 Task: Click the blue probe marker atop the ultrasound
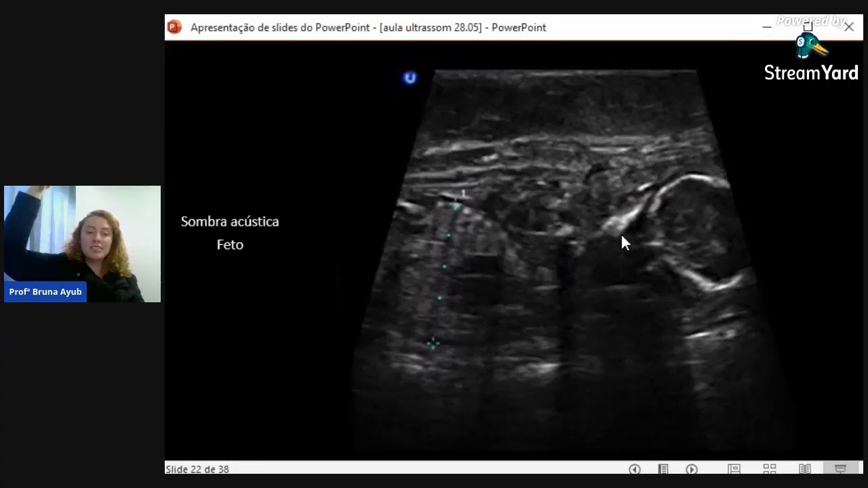(410, 78)
